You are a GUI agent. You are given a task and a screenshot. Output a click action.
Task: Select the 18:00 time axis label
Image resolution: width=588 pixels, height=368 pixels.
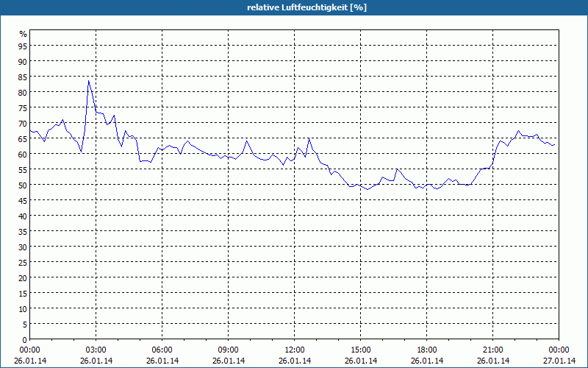pyautogui.click(x=427, y=350)
